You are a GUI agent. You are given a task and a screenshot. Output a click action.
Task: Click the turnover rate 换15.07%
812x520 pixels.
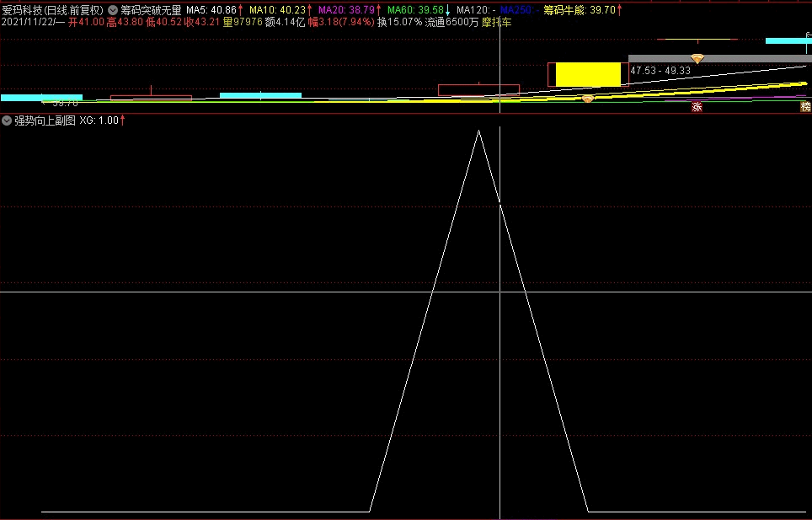click(x=399, y=22)
